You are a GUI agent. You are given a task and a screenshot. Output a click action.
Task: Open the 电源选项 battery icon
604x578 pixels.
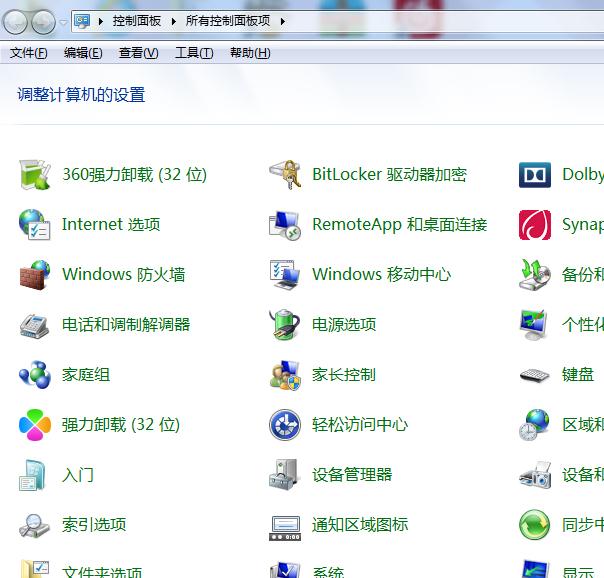pos(285,325)
